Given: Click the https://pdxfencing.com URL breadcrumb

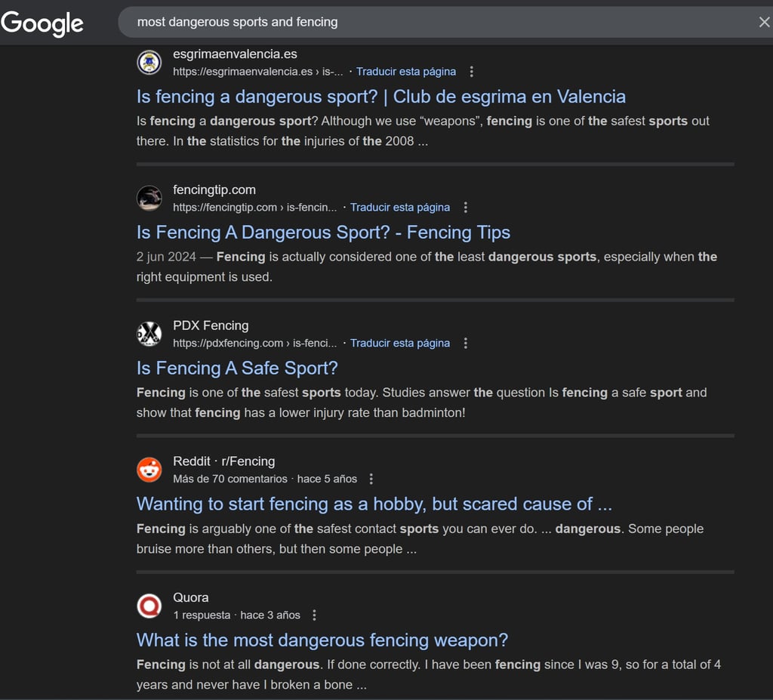Looking at the screenshot, I should click(x=255, y=344).
